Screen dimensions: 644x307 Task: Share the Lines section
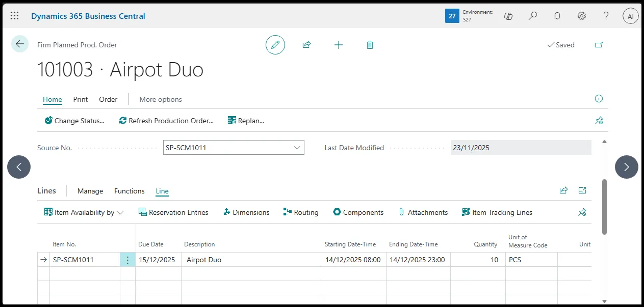(x=563, y=190)
